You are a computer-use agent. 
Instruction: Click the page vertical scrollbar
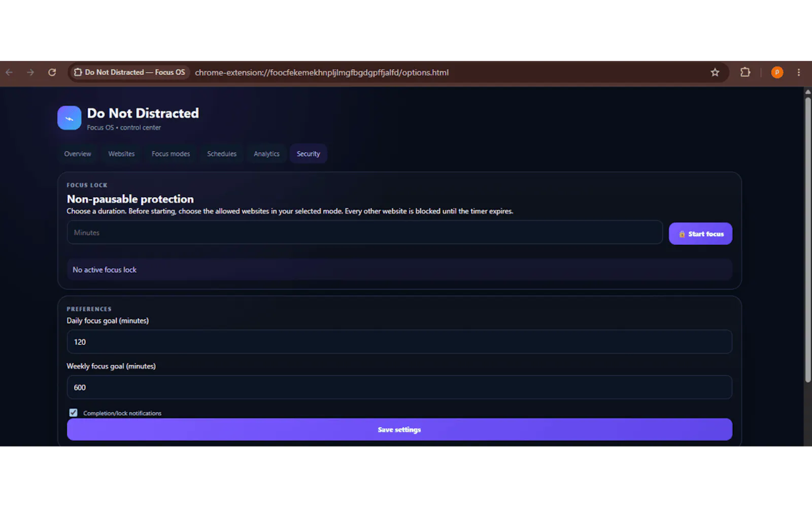pyautogui.click(x=808, y=239)
